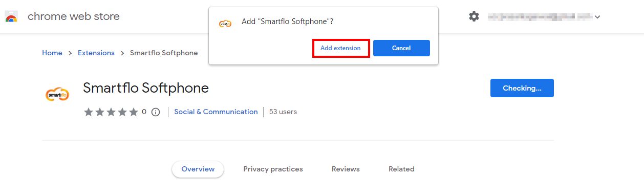
Task: Switch to the Reviews tab
Action: [346, 169]
